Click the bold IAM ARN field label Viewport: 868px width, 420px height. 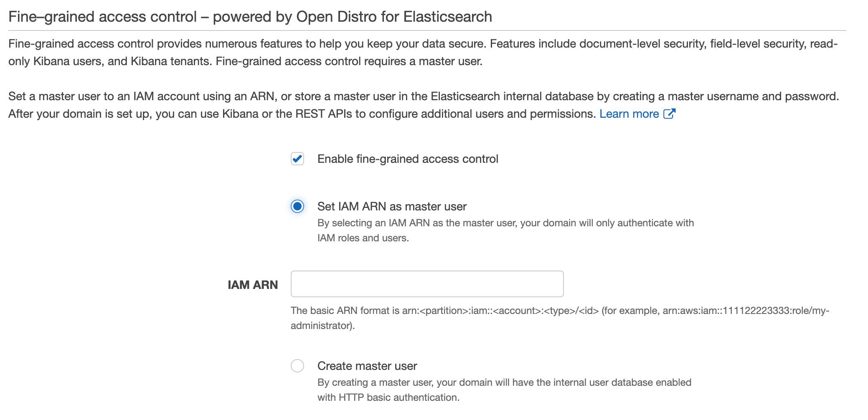point(253,285)
